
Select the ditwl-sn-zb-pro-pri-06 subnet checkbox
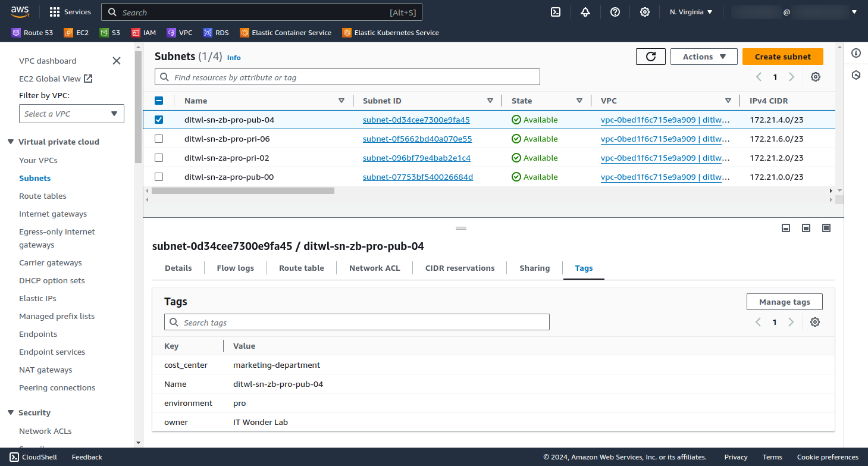tap(159, 139)
